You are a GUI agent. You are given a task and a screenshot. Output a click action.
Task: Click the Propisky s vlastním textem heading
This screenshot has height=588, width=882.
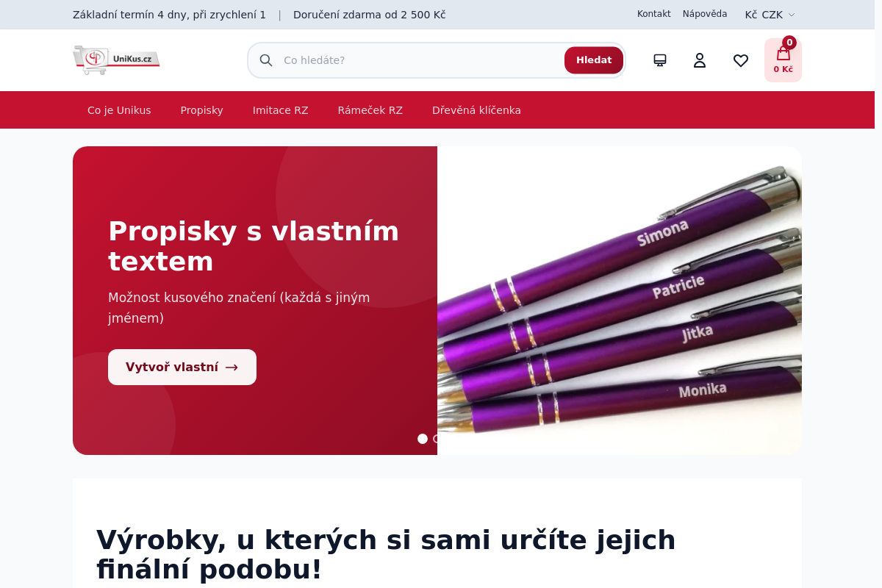pyautogui.click(x=254, y=246)
